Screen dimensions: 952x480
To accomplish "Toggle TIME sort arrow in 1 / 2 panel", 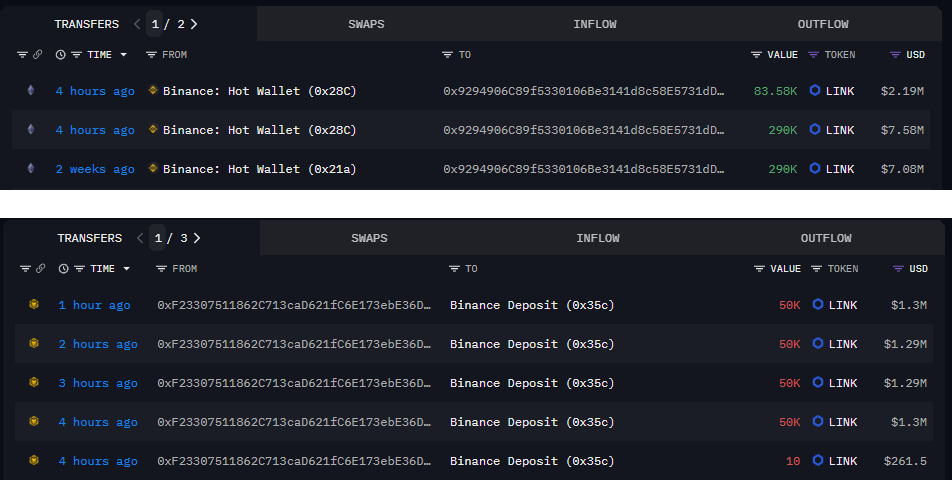I will pyautogui.click(x=124, y=55).
